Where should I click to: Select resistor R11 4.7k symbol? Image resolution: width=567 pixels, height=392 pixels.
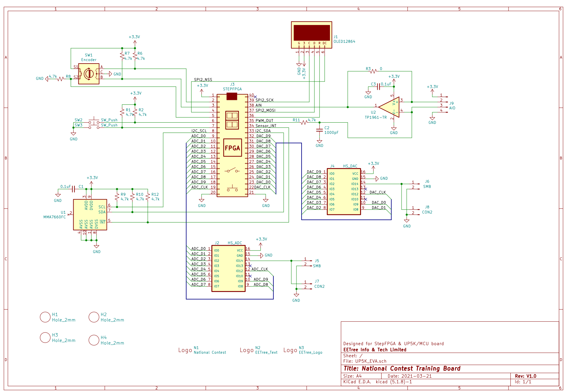coord(304,122)
